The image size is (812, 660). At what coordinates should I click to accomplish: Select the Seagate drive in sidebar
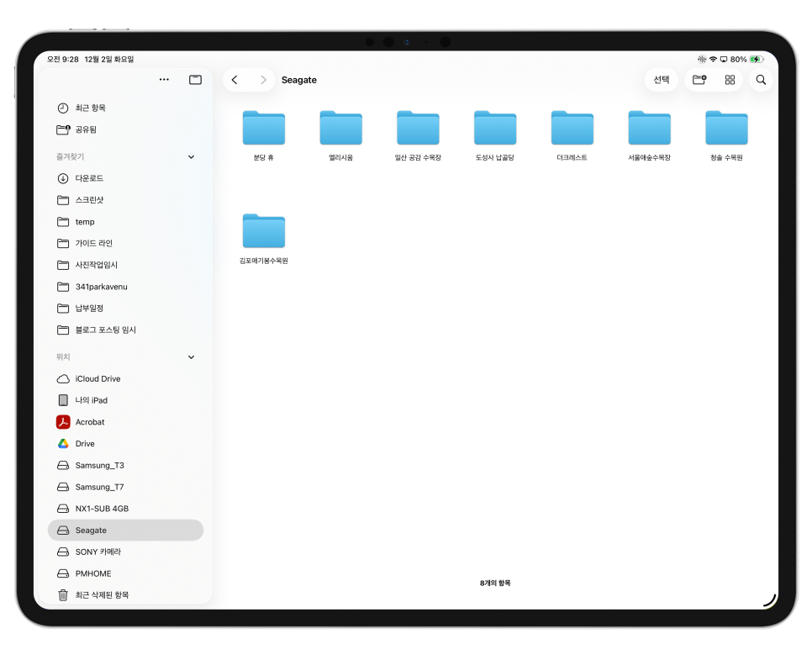point(125,530)
